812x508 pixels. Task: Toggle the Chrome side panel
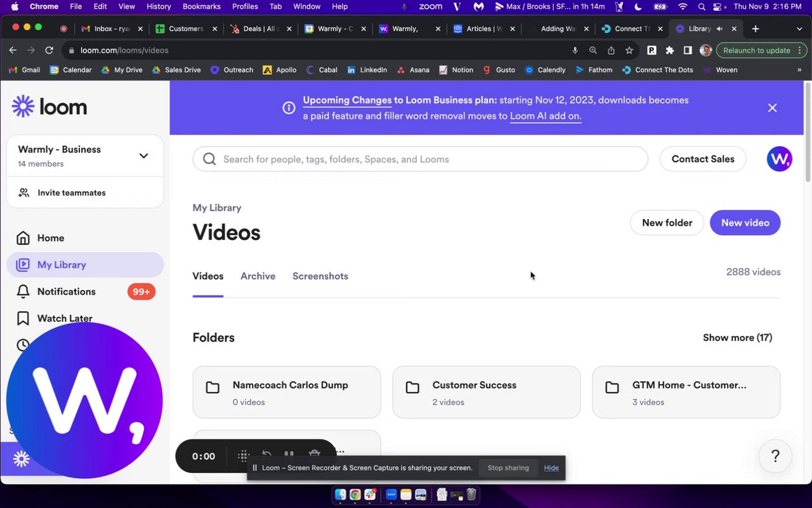(x=688, y=50)
